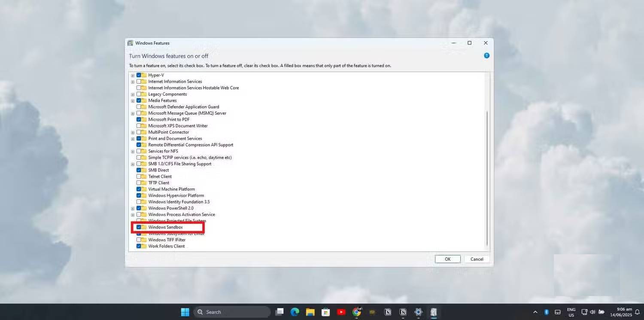This screenshot has height=320, width=644.
Task: Enable the Telnet Client feature
Action: click(x=139, y=176)
